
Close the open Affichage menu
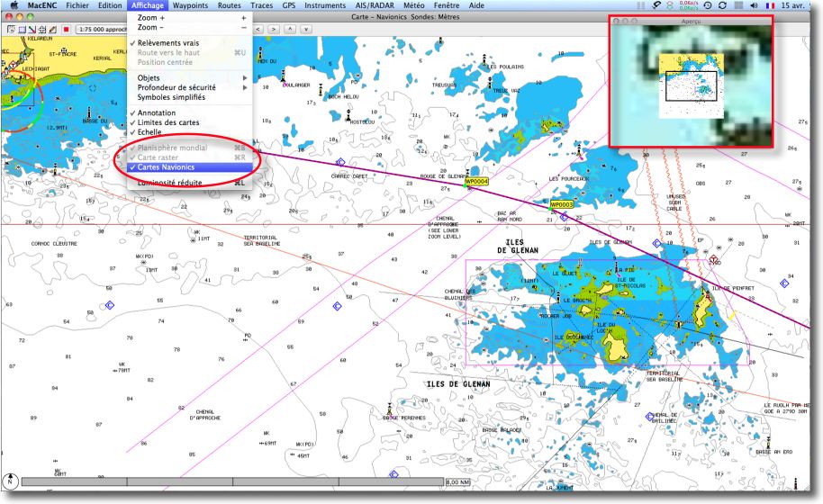148,5
